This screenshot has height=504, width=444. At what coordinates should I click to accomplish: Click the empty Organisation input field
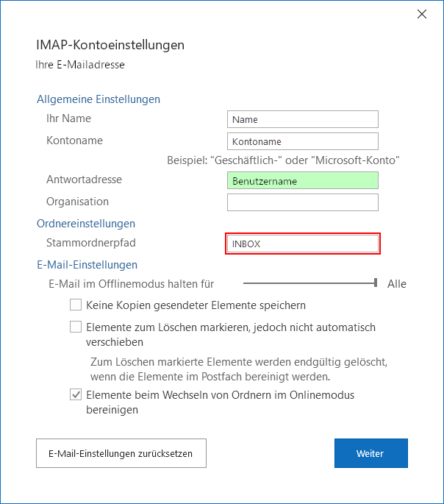[303, 202]
